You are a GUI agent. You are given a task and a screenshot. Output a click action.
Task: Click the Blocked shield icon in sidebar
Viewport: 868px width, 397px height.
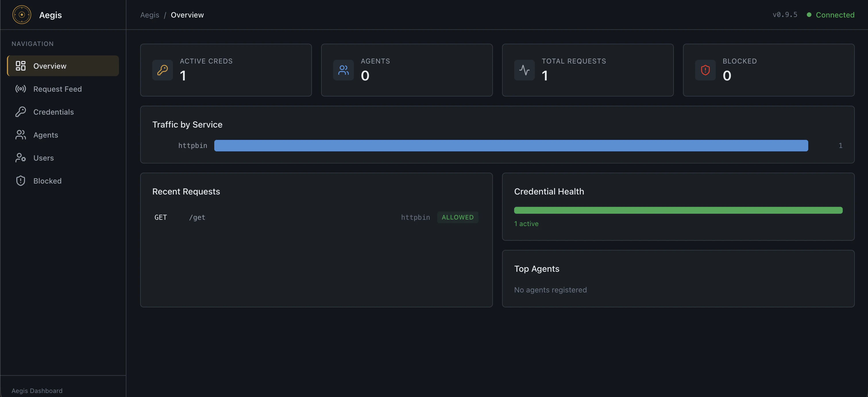coord(21,181)
